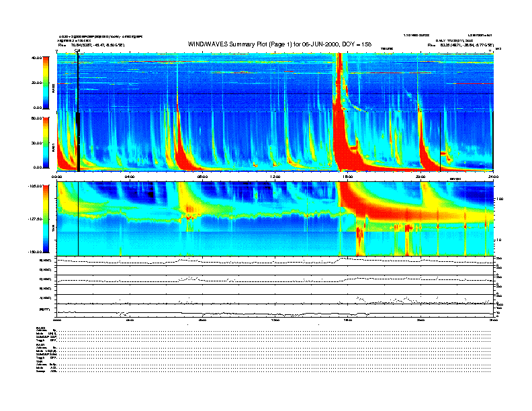Click the -105.00 label on TNR color scale
The width and height of the screenshot is (532, 411).
point(36,186)
